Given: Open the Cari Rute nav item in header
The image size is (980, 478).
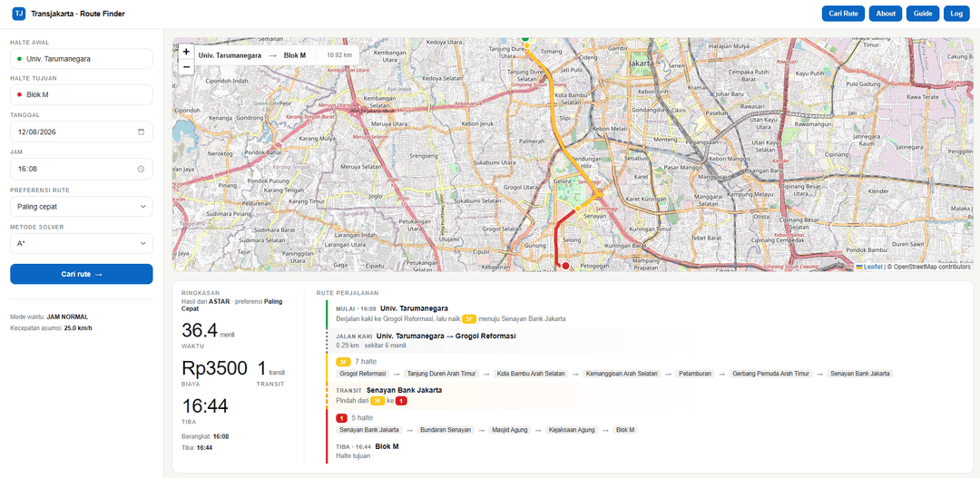Looking at the screenshot, I should click(843, 13).
